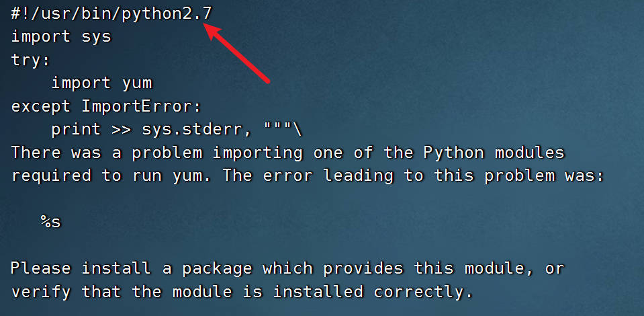Click the "try:" keyword
The height and width of the screenshot is (316, 644).
tap(31, 60)
